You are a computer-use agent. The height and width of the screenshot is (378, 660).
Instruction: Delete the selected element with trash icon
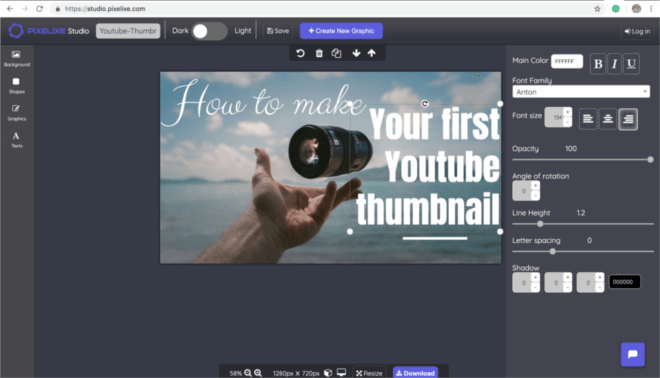[x=319, y=53]
